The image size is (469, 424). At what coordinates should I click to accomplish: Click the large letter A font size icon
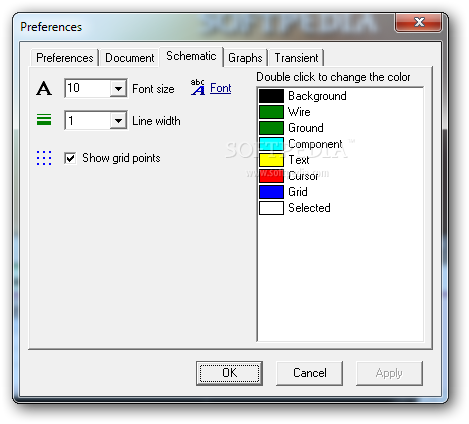pyautogui.click(x=44, y=89)
